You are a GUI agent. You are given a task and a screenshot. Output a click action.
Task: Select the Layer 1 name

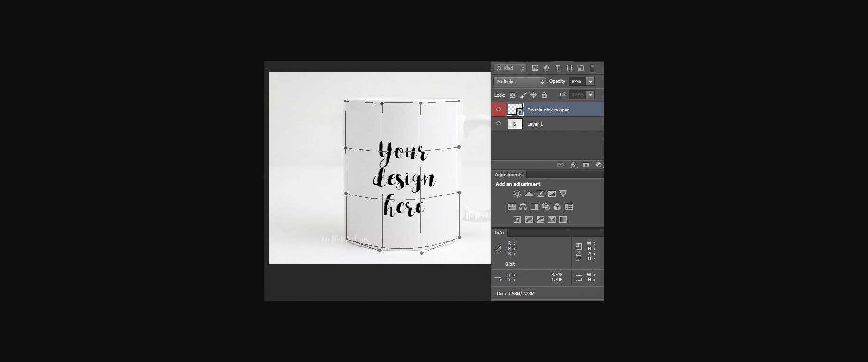pyautogui.click(x=535, y=124)
